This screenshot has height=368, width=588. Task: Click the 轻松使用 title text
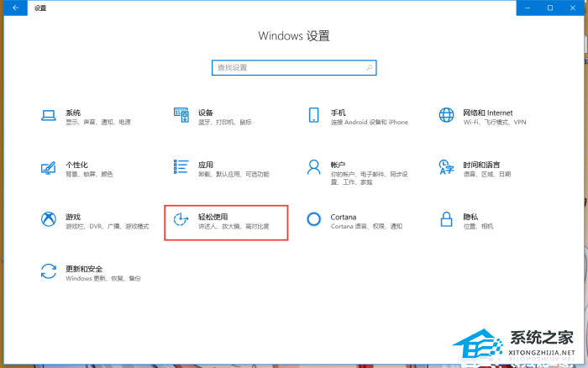click(x=213, y=217)
